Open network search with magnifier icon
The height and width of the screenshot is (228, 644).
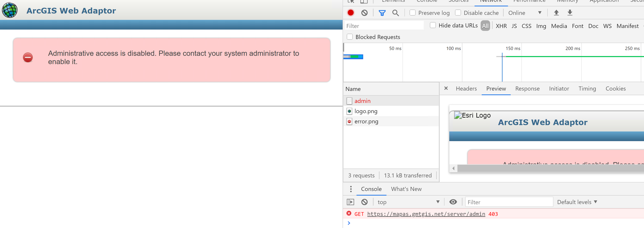[395, 13]
